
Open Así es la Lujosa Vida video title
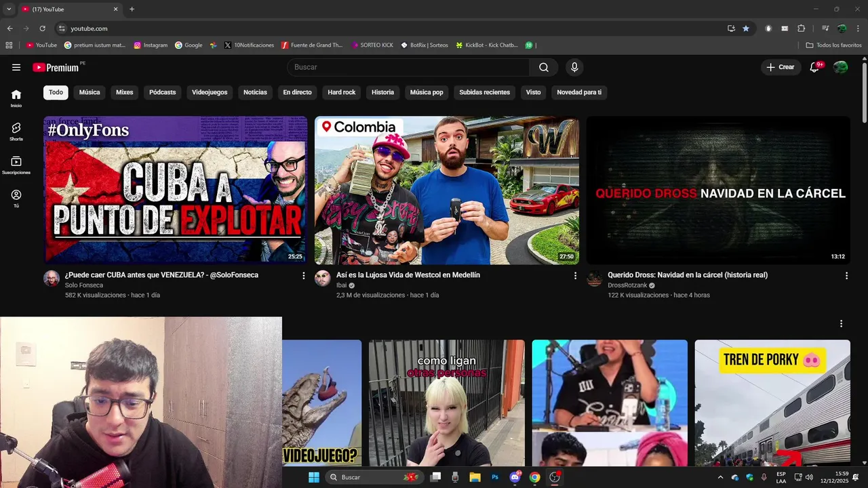click(408, 275)
